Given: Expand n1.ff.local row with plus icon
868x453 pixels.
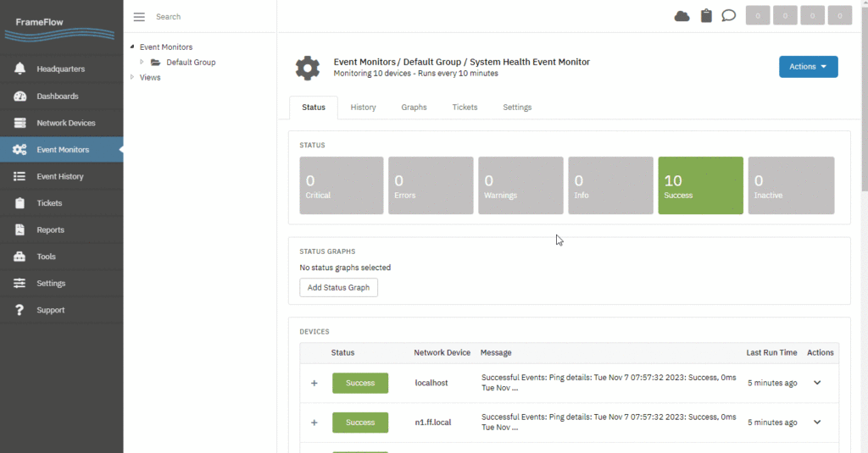Looking at the screenshot, I should coord(314,423).
